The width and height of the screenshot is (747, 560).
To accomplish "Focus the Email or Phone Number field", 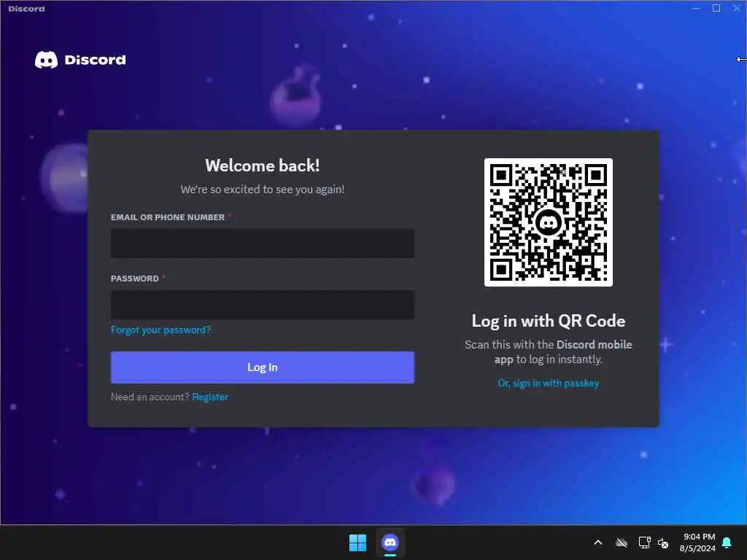I will tap(263, 244).
